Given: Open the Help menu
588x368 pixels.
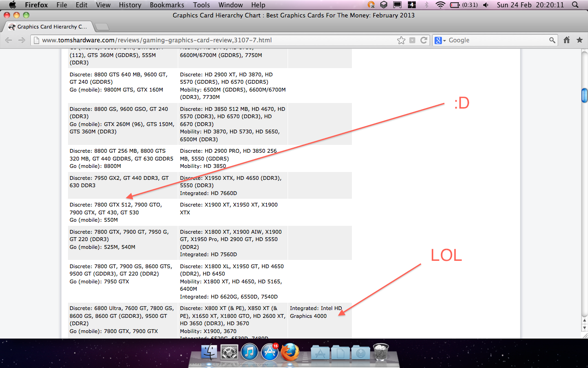Looking at the screenshot, I should [258, 5].
